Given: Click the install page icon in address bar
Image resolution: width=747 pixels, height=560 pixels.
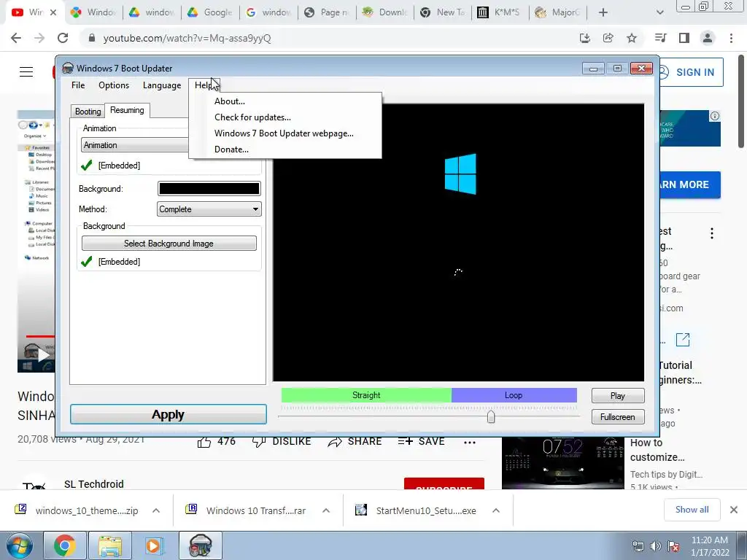Looking at the screenshot, I should pos(584,38).
